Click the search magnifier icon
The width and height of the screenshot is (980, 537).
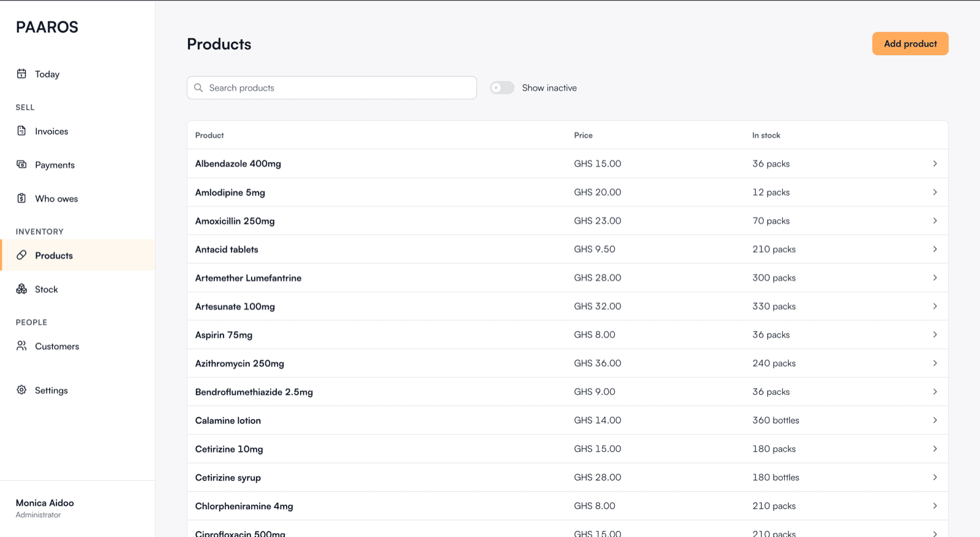[198, 88]
